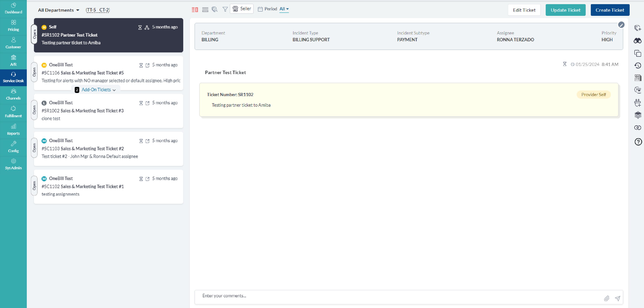Click the Assignee value RONNA TERZADO

point(515,40)
